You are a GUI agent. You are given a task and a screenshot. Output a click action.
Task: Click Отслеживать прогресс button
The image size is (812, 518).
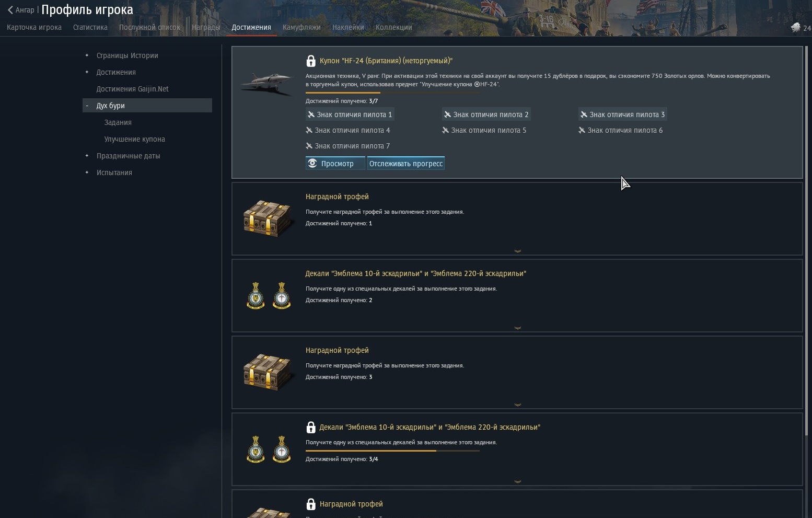pos(406,163)
